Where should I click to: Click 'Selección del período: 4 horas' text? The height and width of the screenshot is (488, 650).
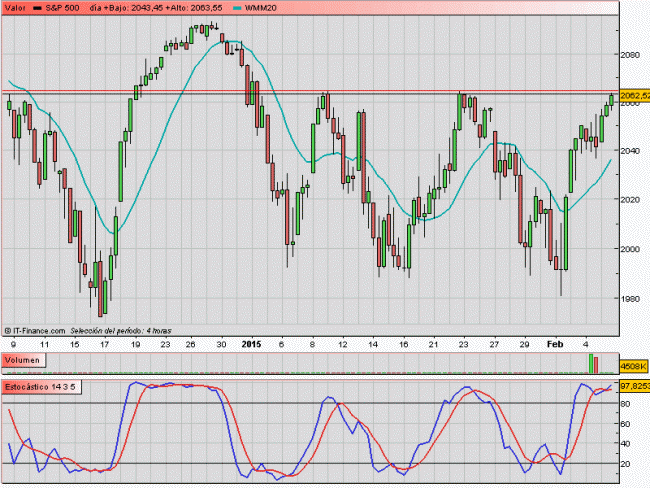pyautogui.click(x=121, y=331)
